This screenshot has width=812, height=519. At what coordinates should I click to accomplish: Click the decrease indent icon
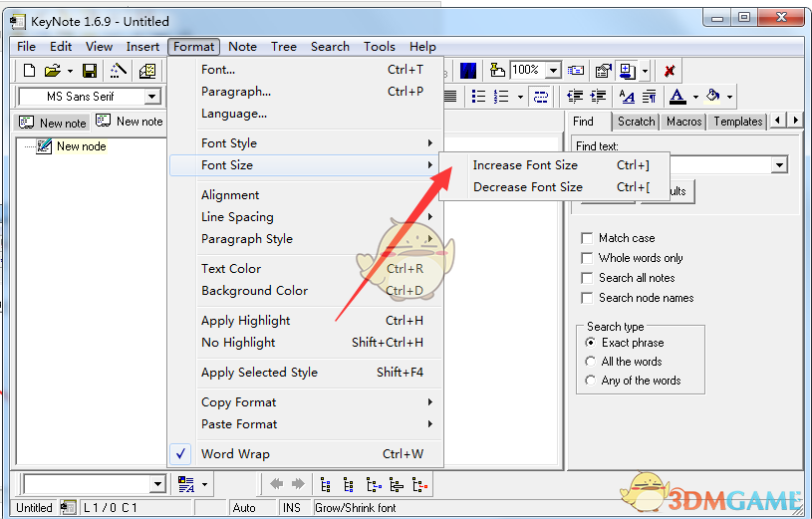[574, 97]
